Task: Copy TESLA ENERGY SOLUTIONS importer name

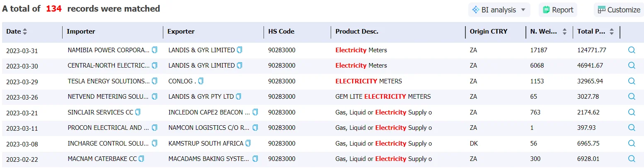Action: tap(155, 81)
